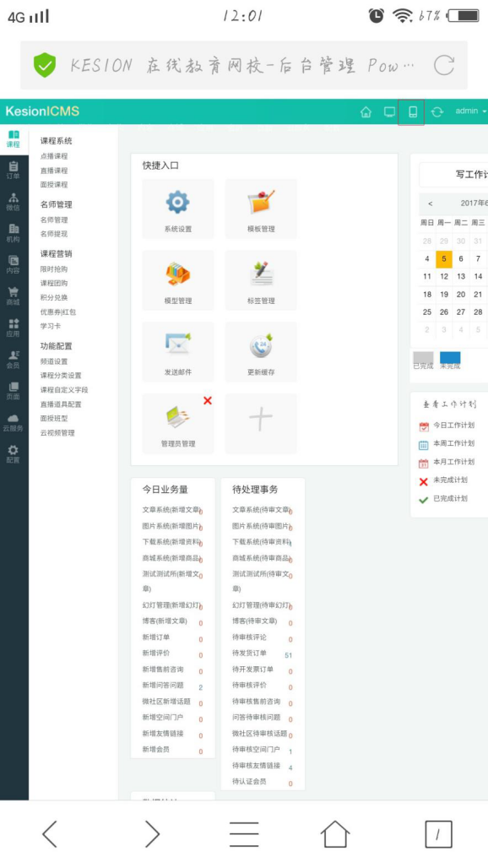Open the 更新缓存 shortcut
Image resolution: width=488 pixels, height=868 pixels.
point(261,351)
